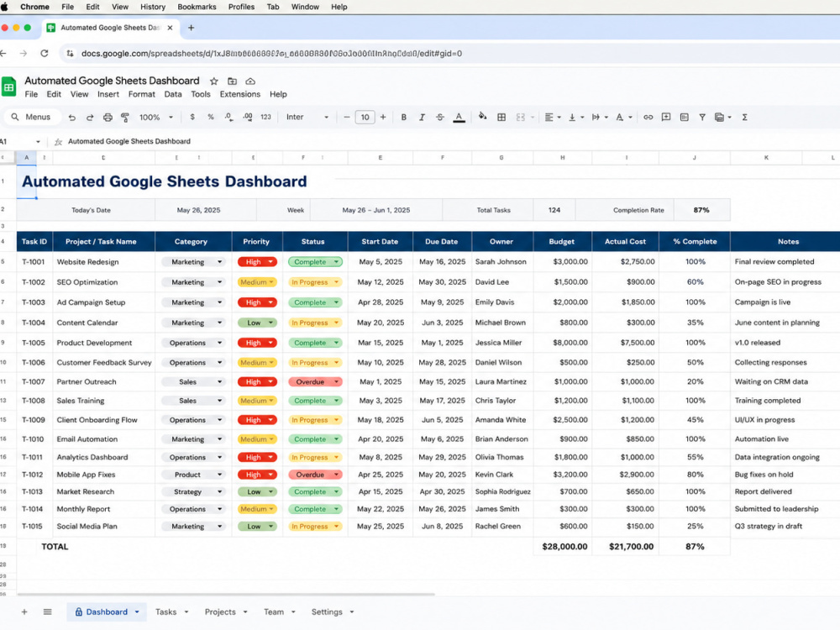The height and width of the screenshot is (630, 840).
Task: Click the Chrome address bar URL
Action: (x=271, y=54)
